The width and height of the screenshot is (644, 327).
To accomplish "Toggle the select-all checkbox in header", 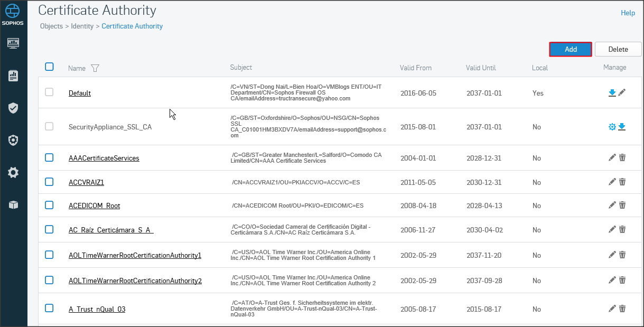I will pyautogui.click(x=49, y=67).
